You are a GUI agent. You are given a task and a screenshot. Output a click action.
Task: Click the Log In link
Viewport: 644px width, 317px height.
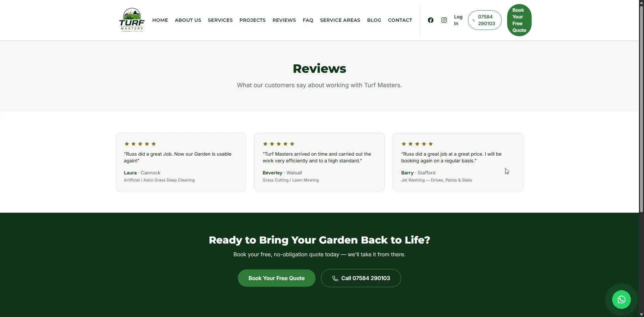click(458, 20)
